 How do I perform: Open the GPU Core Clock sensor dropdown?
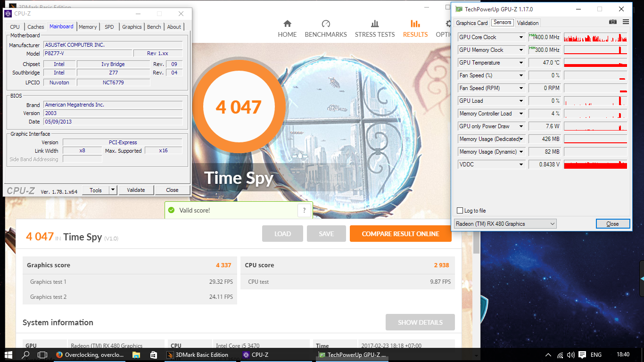click(x=521, y=37)
